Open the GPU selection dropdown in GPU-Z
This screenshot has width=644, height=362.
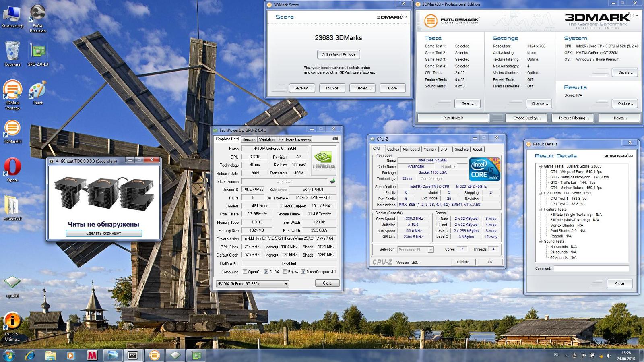(252, 284)
